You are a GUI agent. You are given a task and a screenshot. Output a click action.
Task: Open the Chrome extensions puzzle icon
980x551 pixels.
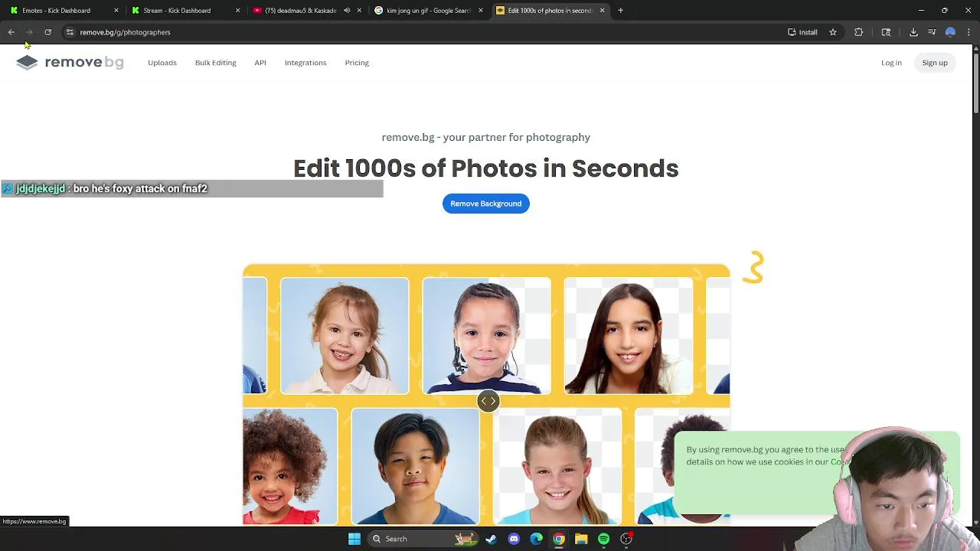tap(858, 32)
